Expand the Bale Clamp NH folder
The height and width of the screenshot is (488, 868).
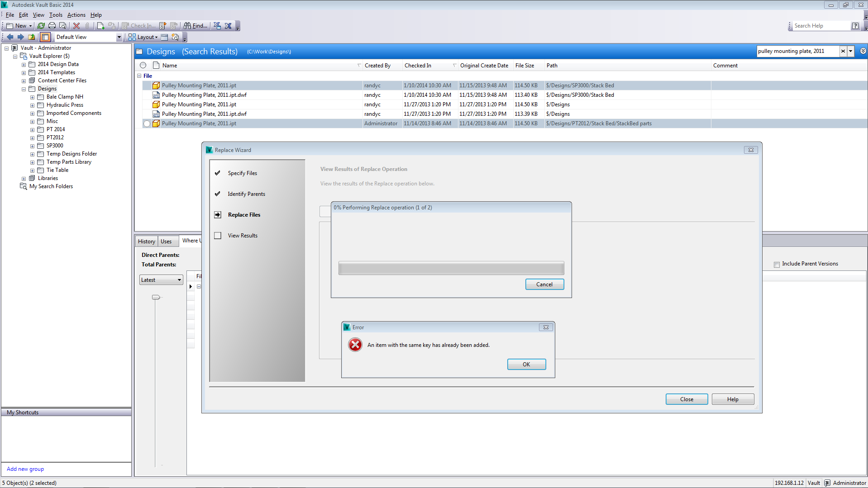[x=33, y=97]
